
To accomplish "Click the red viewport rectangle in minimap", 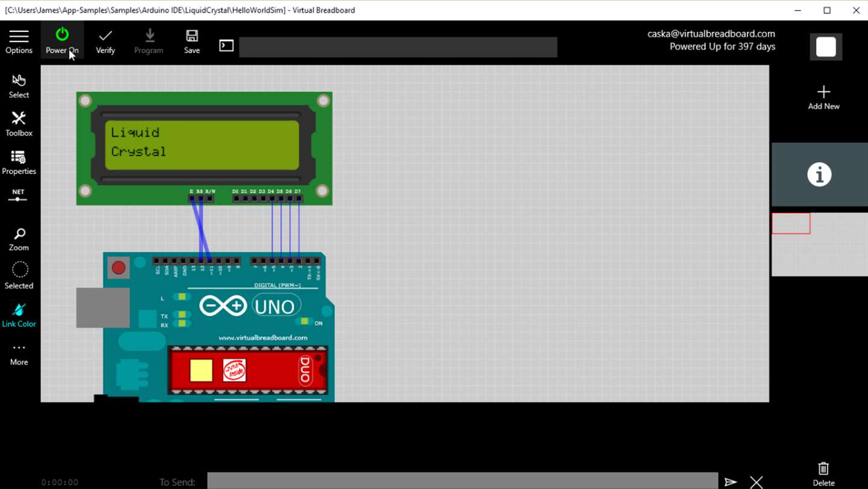I will tap(791, 223).
